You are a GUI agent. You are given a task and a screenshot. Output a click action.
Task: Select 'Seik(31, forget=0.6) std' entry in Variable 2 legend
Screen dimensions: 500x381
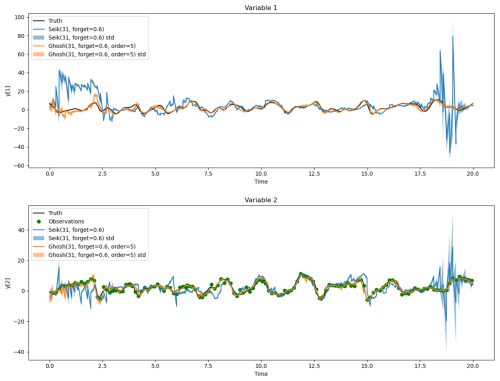pyautogui.click(x=73, y=238)
